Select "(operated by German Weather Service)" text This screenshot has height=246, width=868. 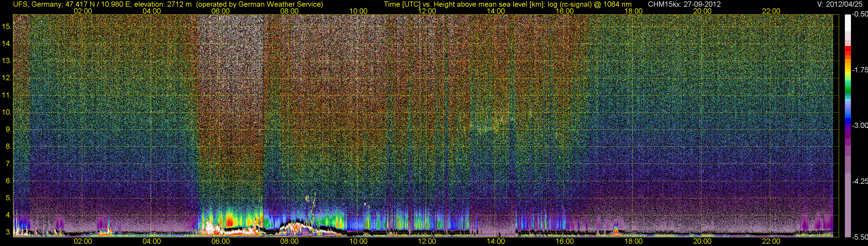(260, 4)
